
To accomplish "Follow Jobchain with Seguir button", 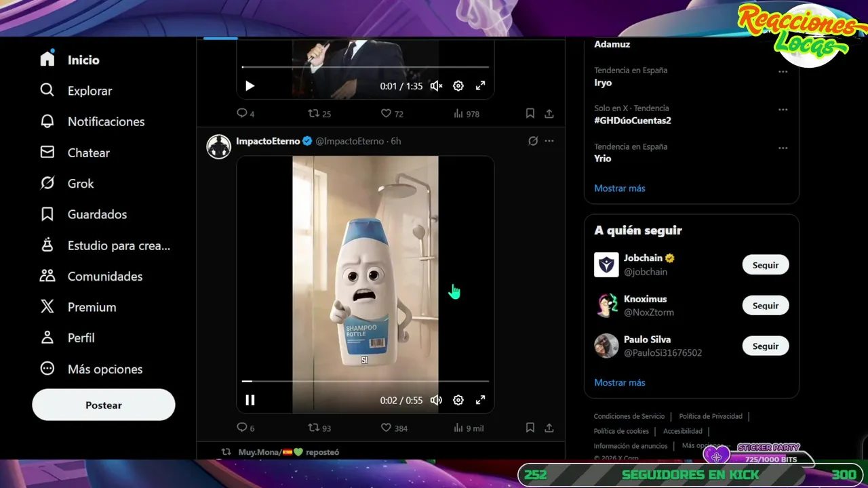I will tap(766, 265).
